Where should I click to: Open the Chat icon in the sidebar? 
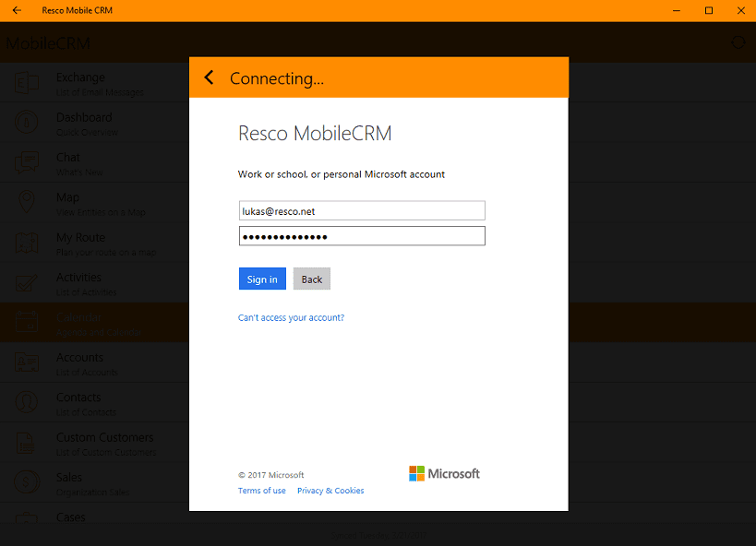coord(27,162)
